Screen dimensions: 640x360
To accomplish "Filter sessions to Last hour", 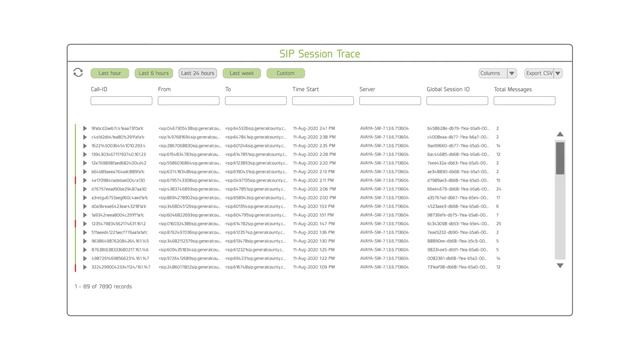I will point(110,73).
